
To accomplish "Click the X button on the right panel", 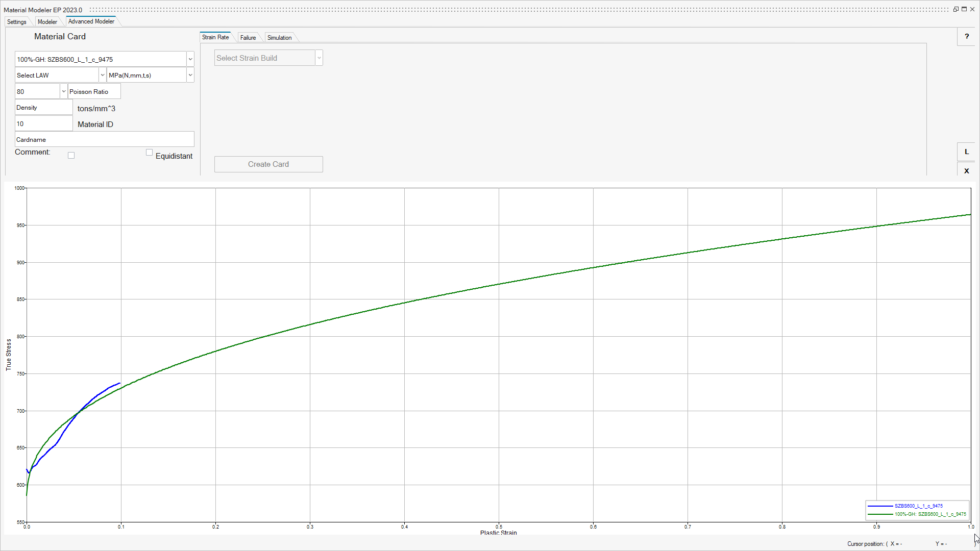I will point(966,171).
